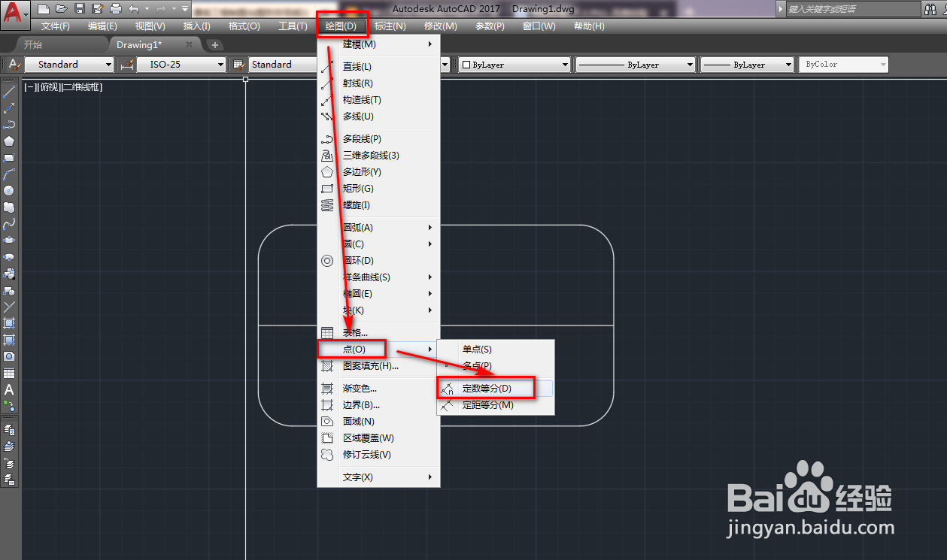The image size is (947, 560).
Task: Choose 图案填充(H)... menu entry
Action: 378,366
